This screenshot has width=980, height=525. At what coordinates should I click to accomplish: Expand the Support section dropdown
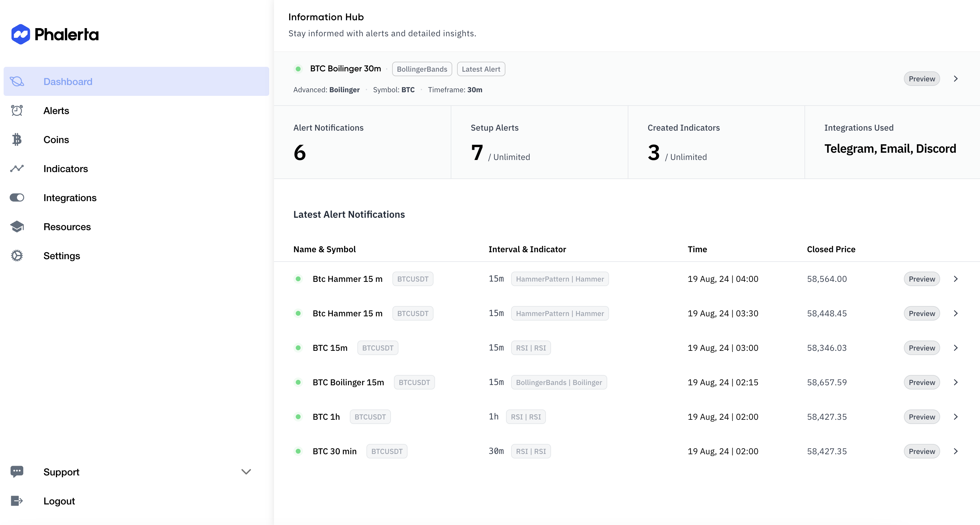pyautogui.click(x=247, y=472)
